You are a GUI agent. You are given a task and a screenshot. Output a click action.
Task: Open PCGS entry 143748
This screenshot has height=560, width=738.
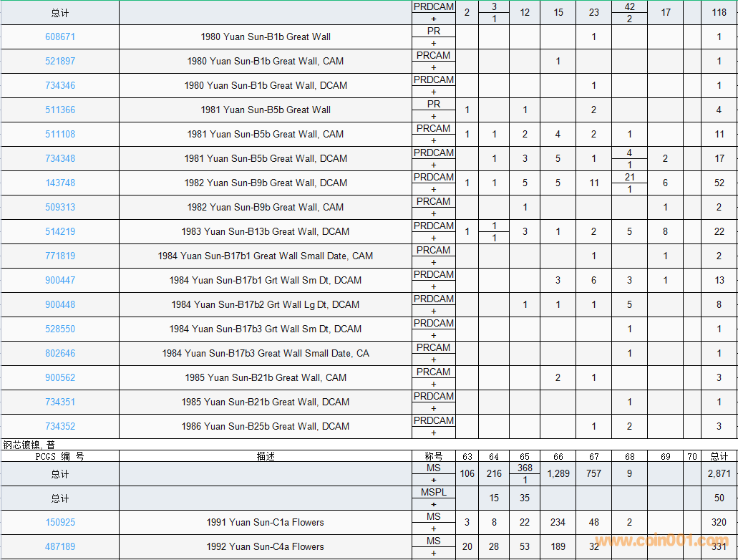pos(60,183)
